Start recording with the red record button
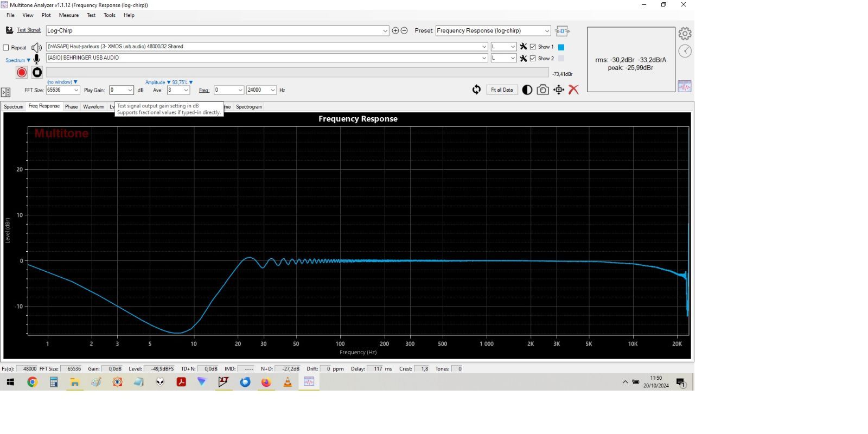Viewport: 868px width, 434px height. pyautogui.click(x=22, y=72)
